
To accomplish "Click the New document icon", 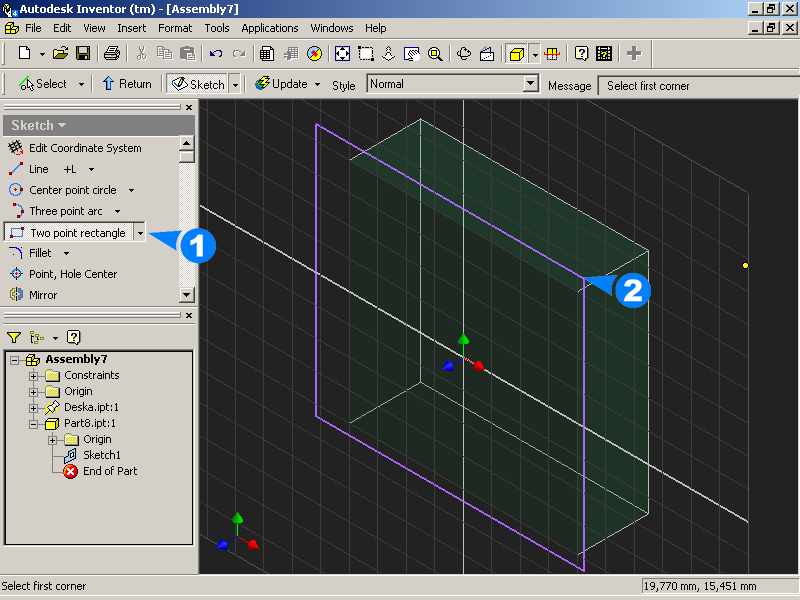I will pos(24,53).
